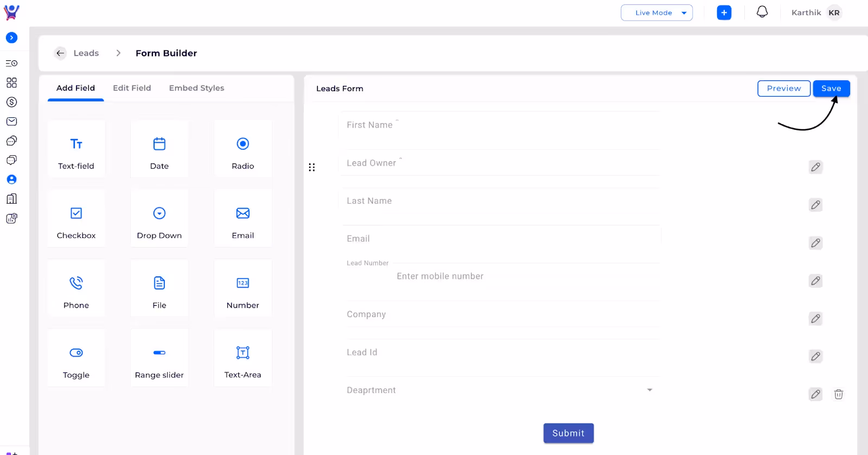Delete the Deaprtment field with trash icon
This screenshot has height=455, width=868.
coord(839,394)
